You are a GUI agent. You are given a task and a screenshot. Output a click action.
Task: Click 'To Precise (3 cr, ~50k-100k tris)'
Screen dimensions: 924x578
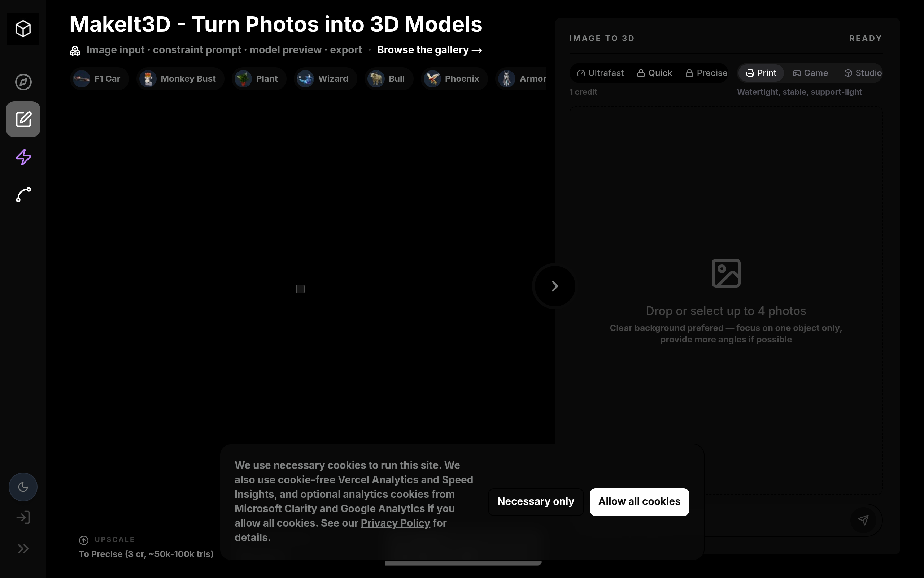click(146, 554)
